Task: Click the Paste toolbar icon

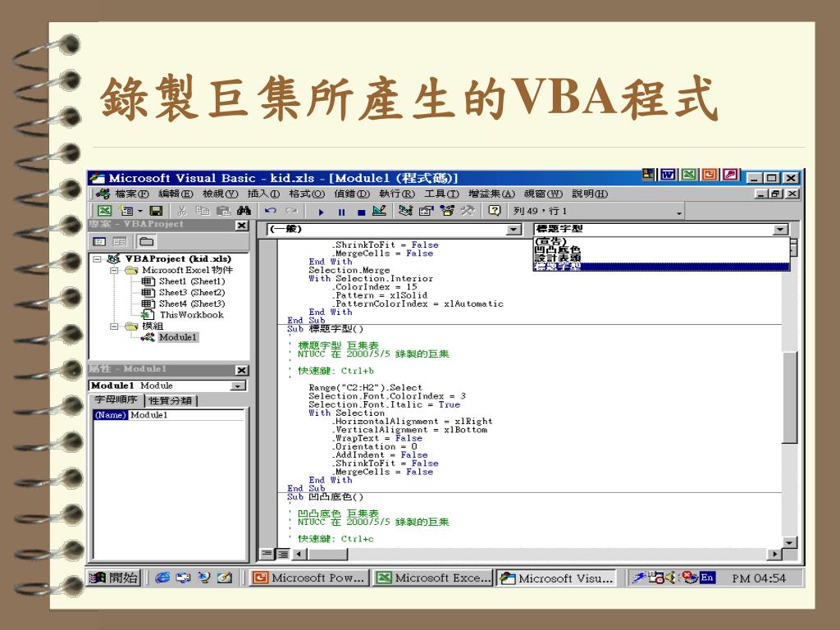Action: pos(223,211)
